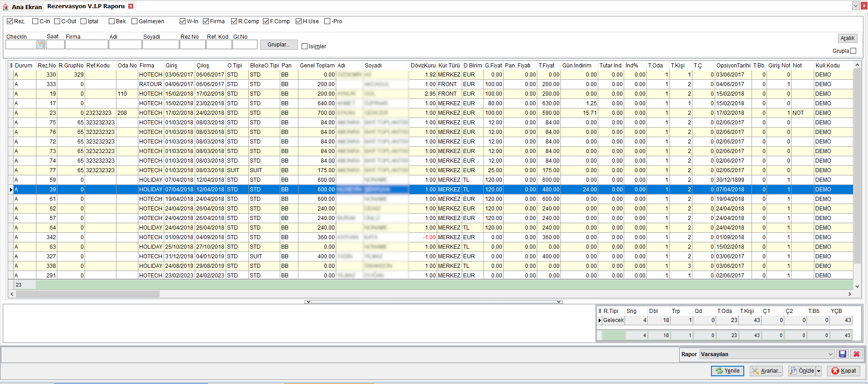Close the Rezervasyon V.I.P Raporu tab

point(131,6)
